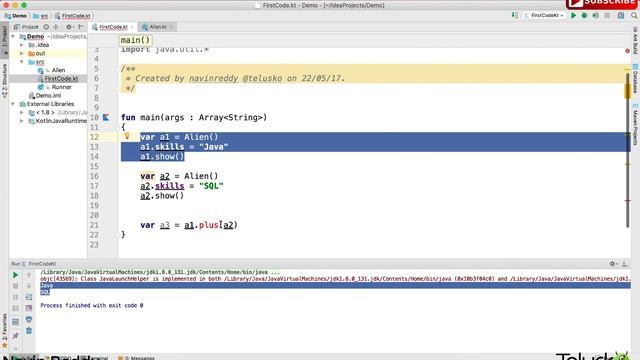Start debugging with the bug icon
The height and width of the screenshot is (360, 640).
(584, 16)
